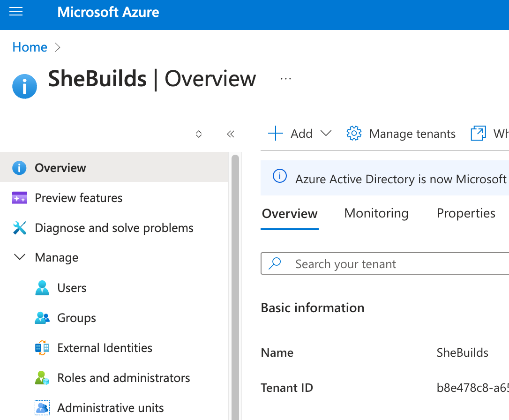The width and height of the screenshot is (509, 420).
Task: Click the Overview info icon in the sidebar
Action: tap(19, 168)
